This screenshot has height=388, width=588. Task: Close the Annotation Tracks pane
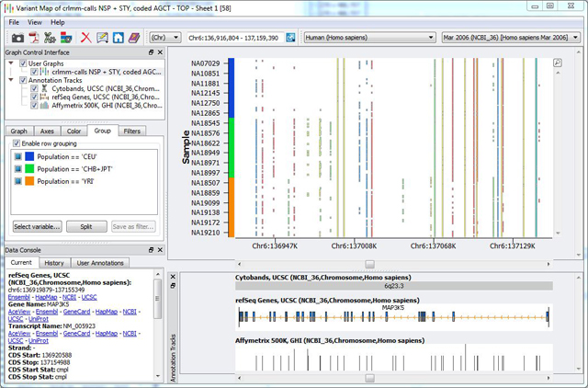173,277
